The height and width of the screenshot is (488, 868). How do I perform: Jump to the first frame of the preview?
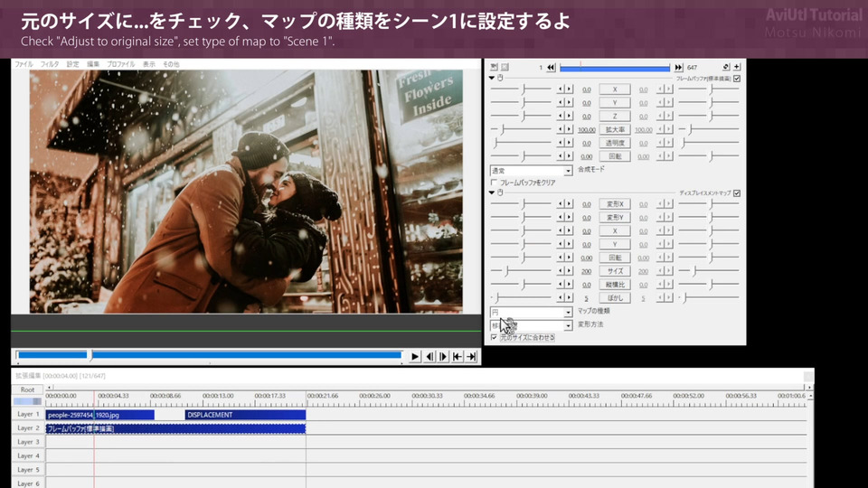[x=458, y=357]
